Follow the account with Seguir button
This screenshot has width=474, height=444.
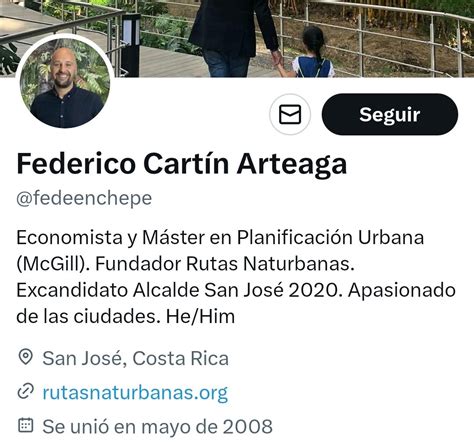tap(390, 114)
